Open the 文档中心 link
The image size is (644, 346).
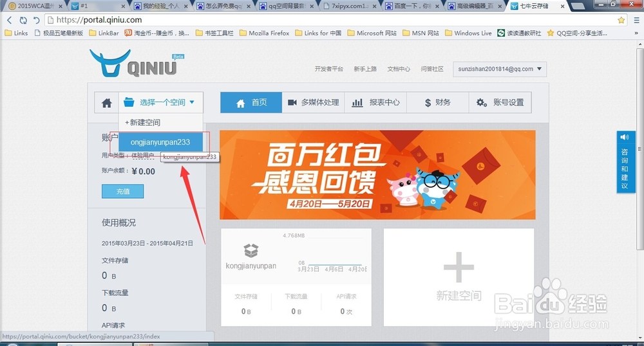coord(399,69)
